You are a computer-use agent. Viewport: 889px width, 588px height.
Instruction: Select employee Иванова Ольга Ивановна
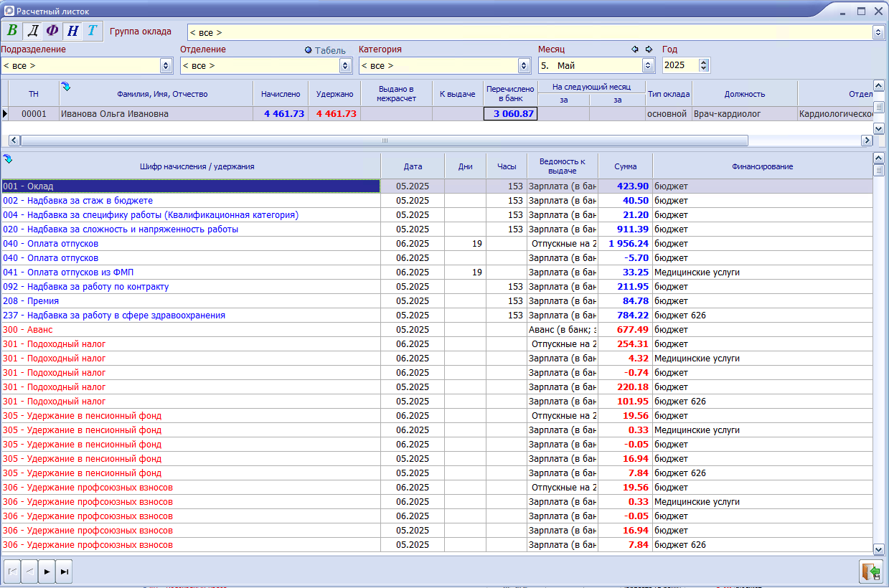tap(155, 114)
